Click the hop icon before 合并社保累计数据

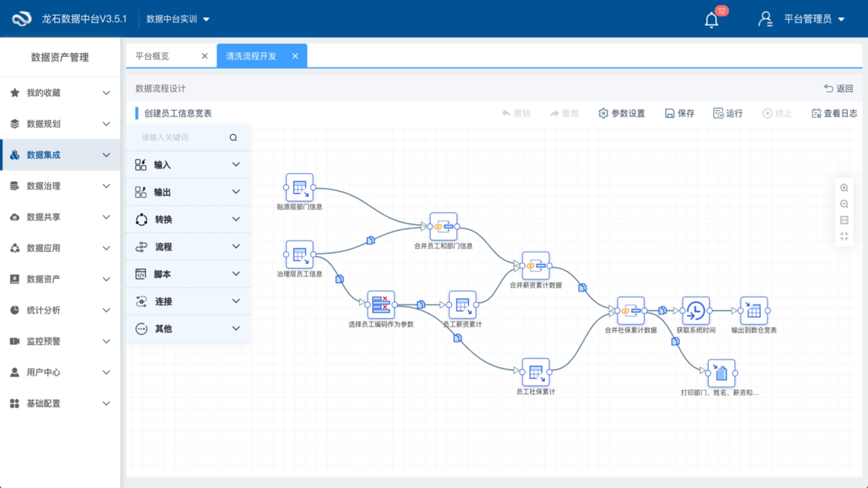pyautogui.click(x=583, y=287)
